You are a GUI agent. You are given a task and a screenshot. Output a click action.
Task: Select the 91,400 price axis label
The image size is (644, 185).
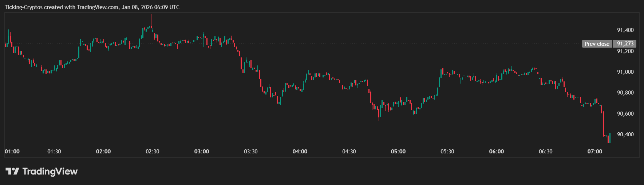point(625,30)
